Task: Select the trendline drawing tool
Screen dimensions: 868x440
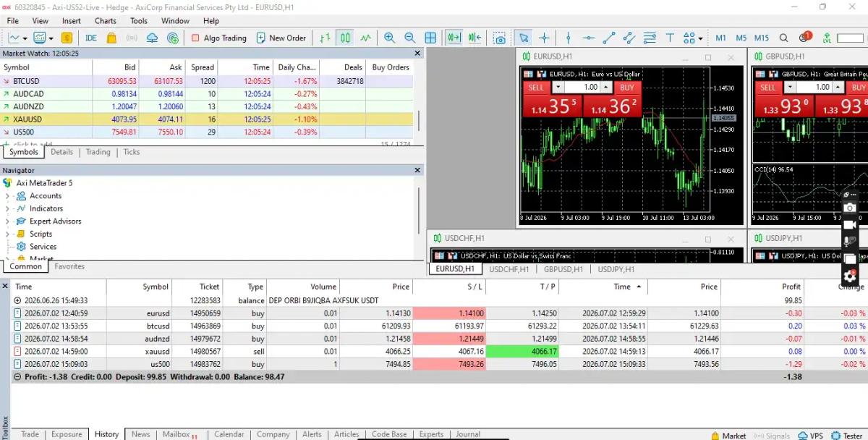Action: [x=609, y=38]
